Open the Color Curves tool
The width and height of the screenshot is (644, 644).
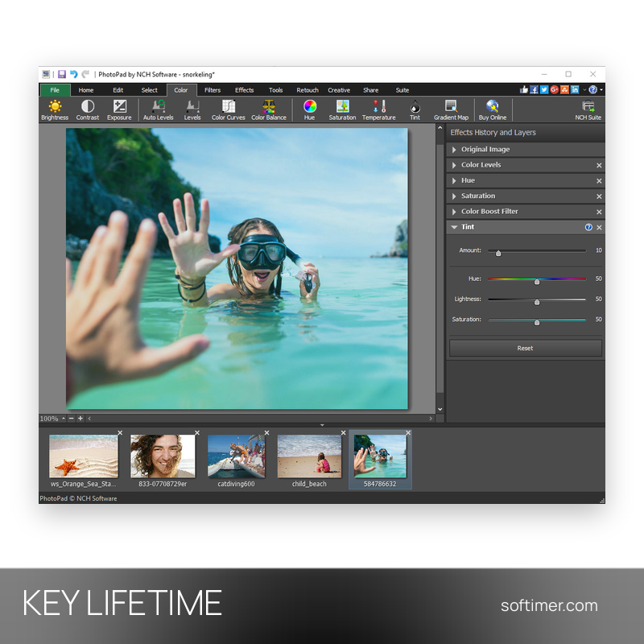pyautogui.click(x=228, y=109)
